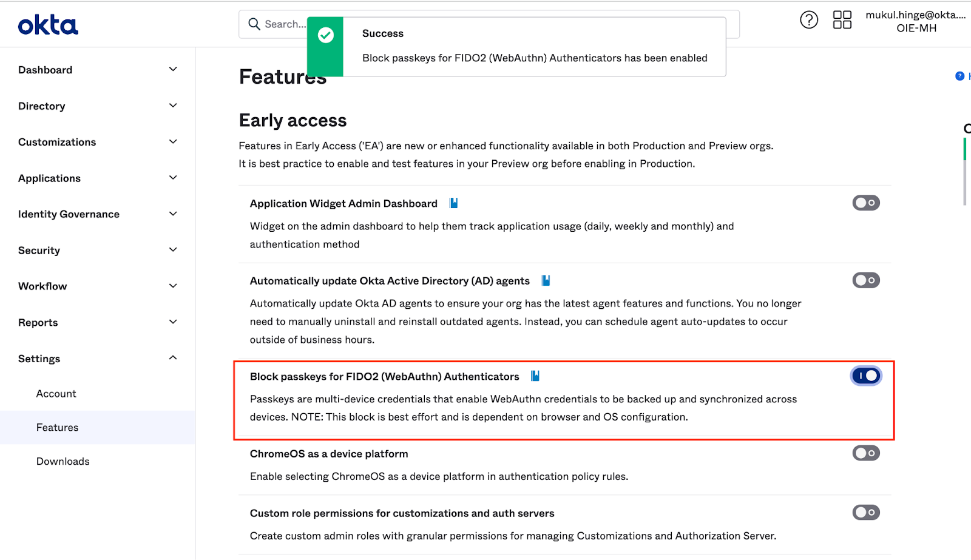Open the help question mark icon
This screenshot has height=560, width=971.
pyautogui.click(x=808, y=19)
